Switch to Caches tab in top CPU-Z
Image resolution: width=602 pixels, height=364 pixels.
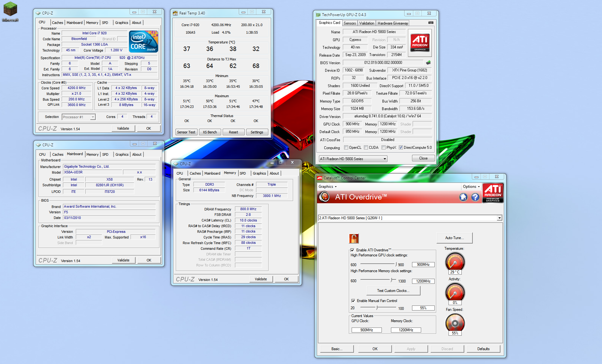[57, 23]
